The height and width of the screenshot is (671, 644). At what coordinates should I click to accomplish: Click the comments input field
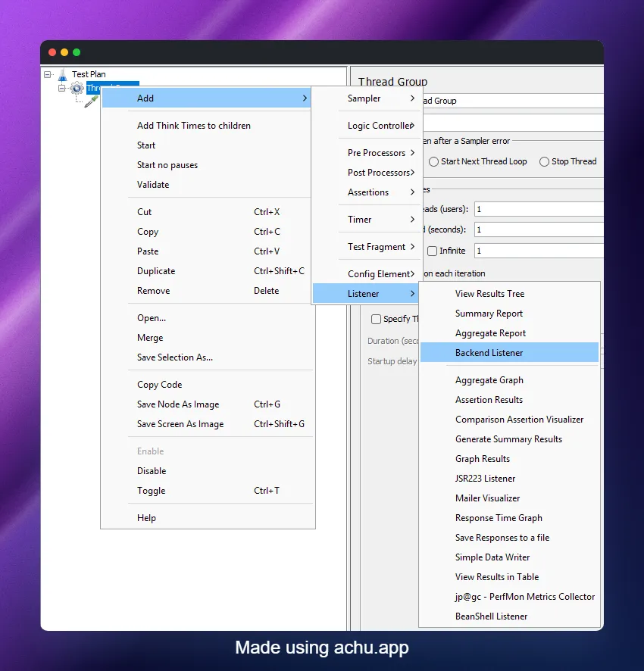513,123
